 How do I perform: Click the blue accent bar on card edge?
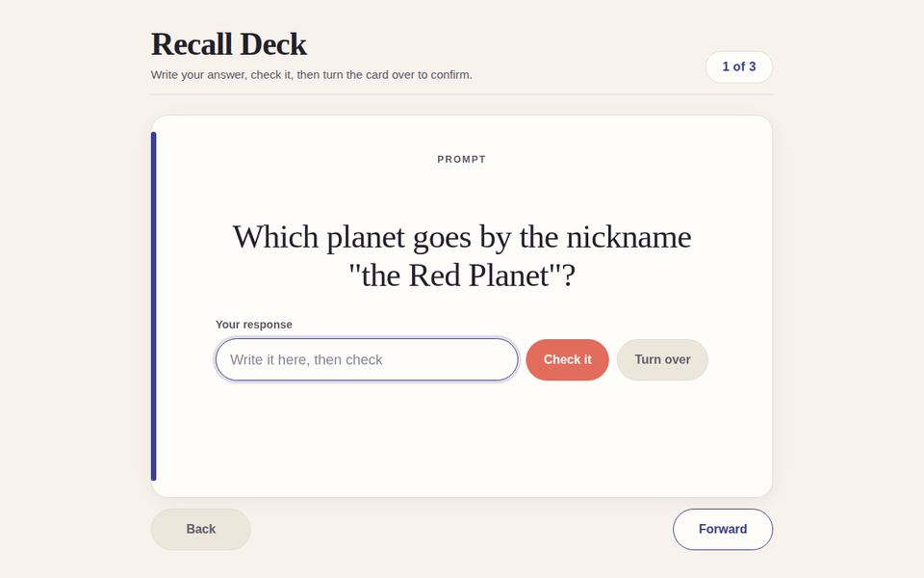[x=154, y=306]
